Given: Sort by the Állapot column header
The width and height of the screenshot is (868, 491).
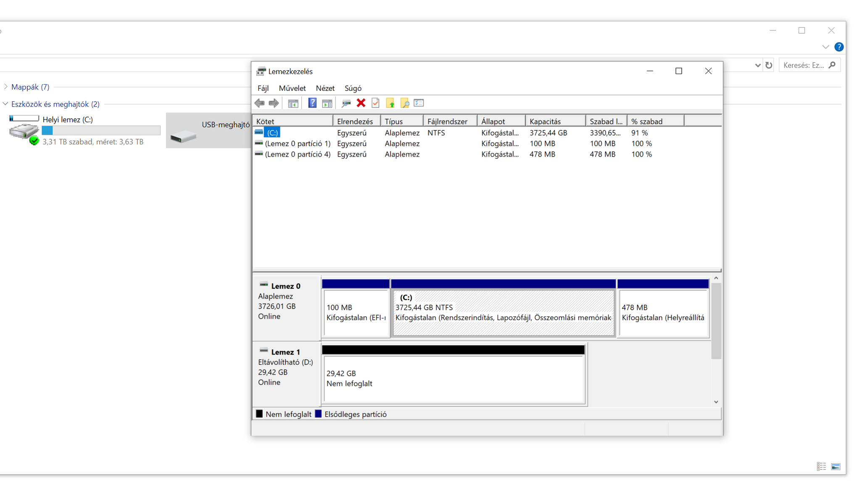Looking at the screenshot, I should pos(501,121).
